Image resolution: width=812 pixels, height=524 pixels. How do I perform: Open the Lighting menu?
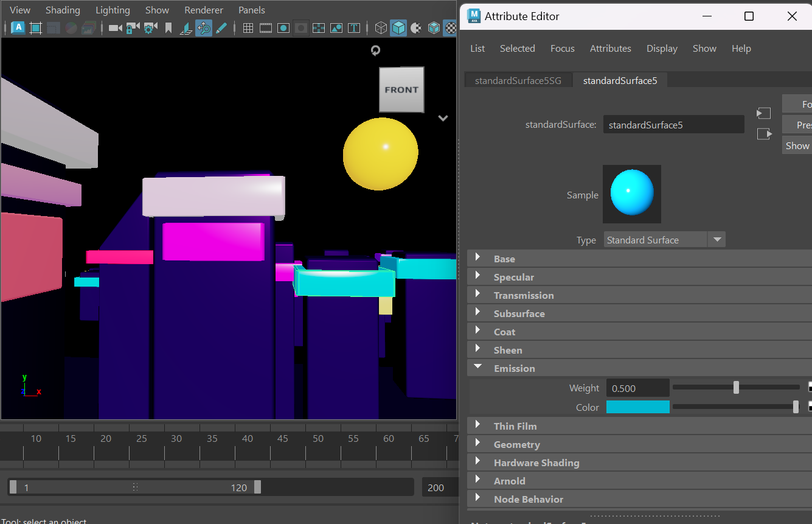[x=113, y=10]
